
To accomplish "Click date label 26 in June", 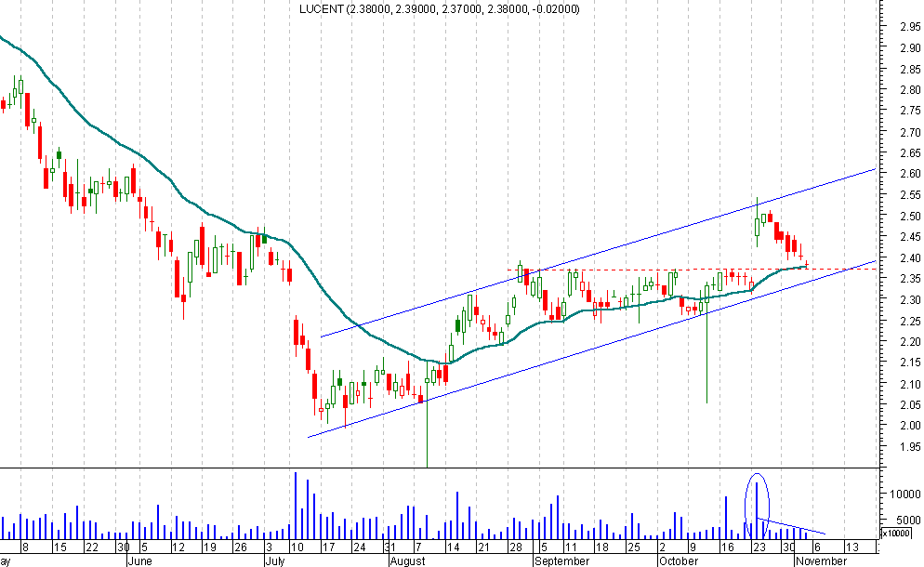I will [241, 547].
